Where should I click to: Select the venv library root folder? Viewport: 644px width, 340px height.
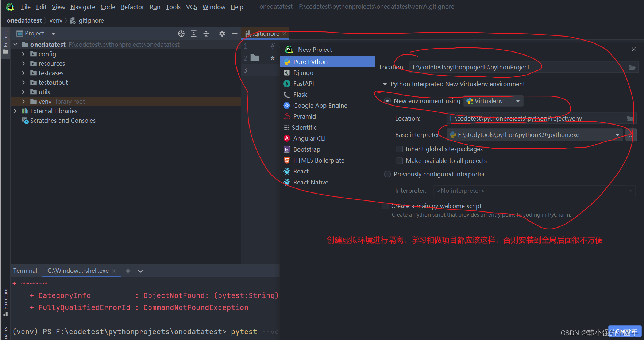pyautogui.click(x=126, y=102)
